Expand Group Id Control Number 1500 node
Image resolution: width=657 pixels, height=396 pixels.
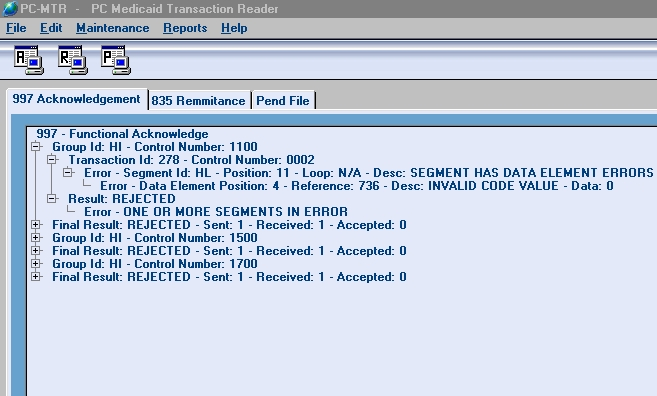[36, 238]
